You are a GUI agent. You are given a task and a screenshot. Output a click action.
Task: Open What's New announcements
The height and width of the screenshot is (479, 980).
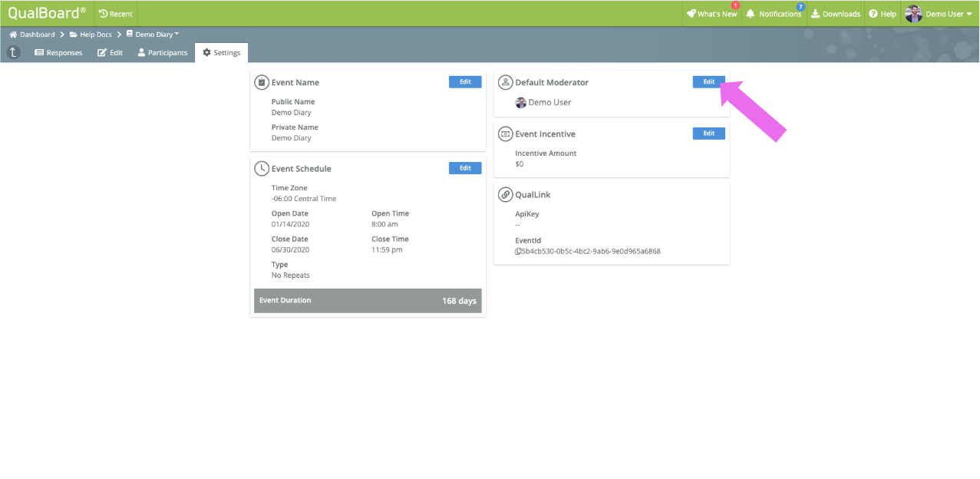pyautogui.click(x=711, y=14)
